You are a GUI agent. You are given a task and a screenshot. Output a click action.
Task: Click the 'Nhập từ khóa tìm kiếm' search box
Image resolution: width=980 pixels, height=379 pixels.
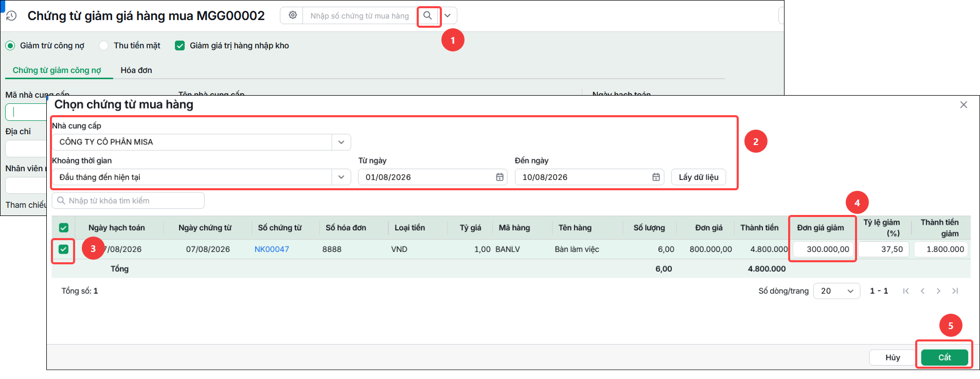tap(128, 201)
